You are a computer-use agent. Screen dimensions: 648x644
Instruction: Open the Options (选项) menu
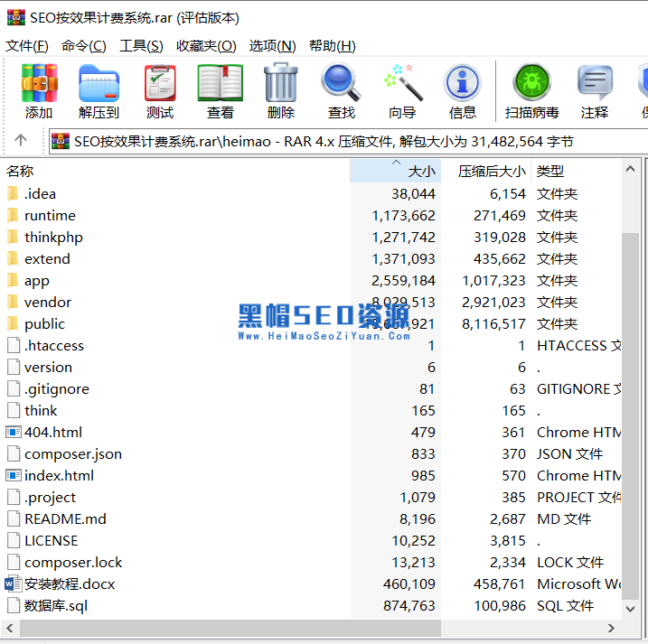(272, 46)
